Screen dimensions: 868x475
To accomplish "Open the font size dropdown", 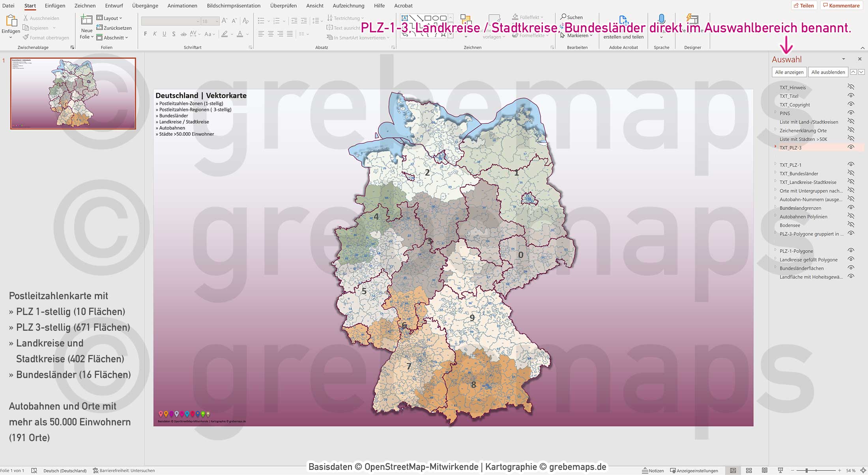I will tap(216, 21).
